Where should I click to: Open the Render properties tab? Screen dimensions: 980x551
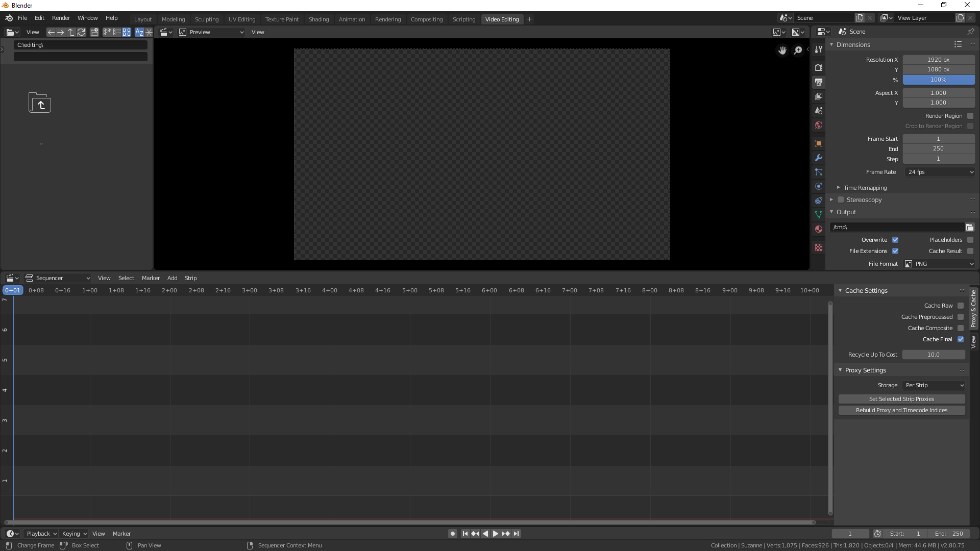pyautogui.click(x=819, y=67)
